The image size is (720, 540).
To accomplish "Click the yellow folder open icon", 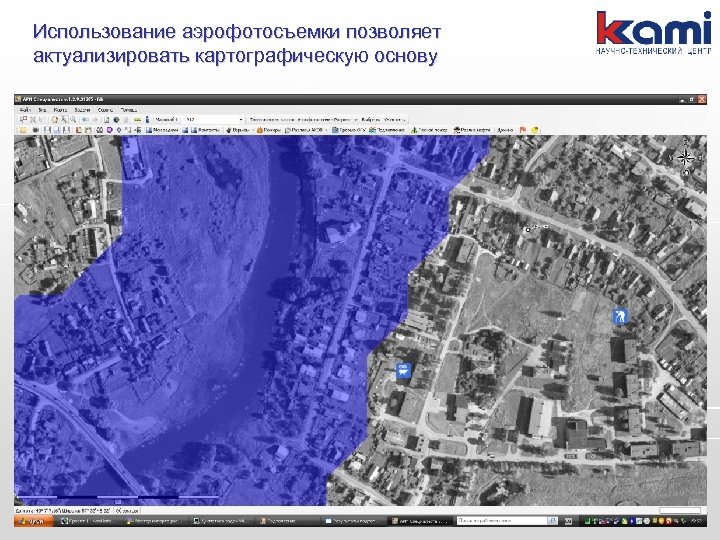I will click(x=22, y=130).
